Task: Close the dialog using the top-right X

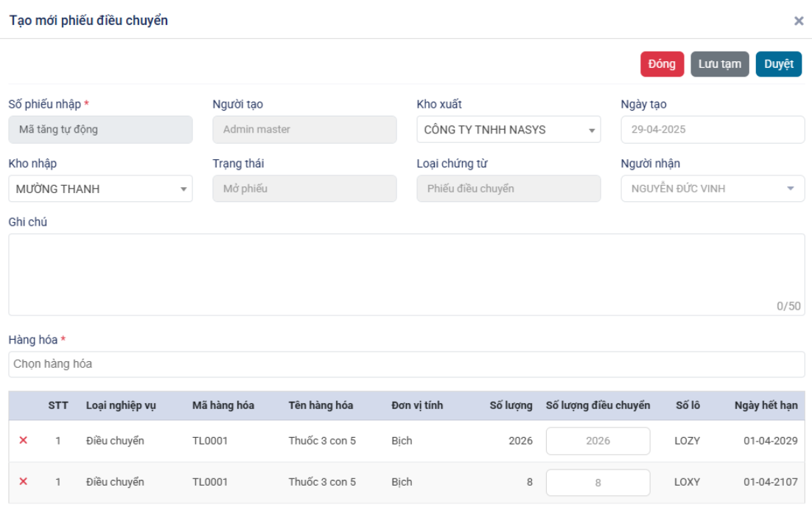Action: pyautogui.click(x=798, y=21)
